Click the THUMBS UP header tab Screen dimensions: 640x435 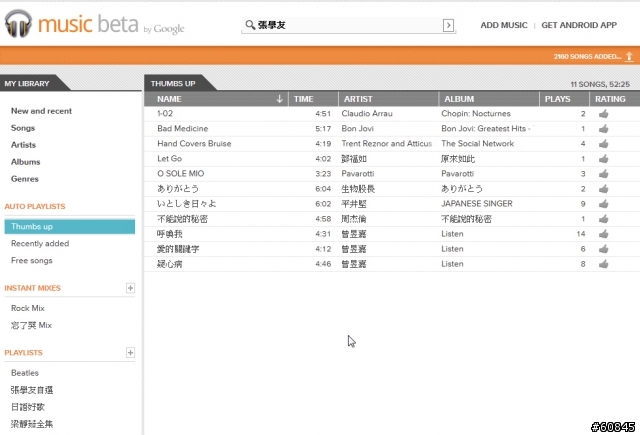(173, 84)
